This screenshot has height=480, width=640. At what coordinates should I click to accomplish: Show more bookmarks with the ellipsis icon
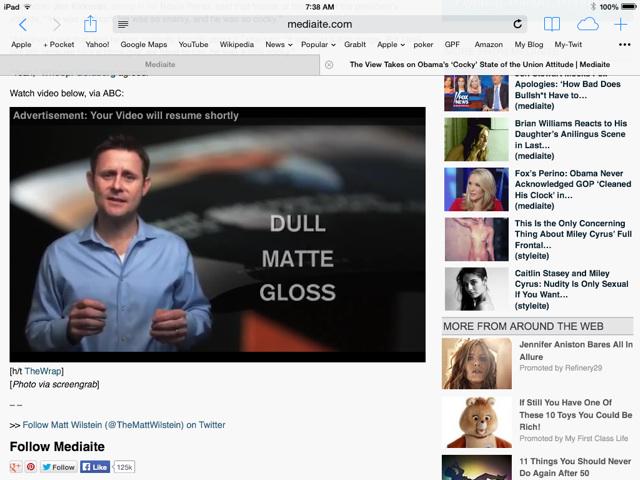(624, 44)
